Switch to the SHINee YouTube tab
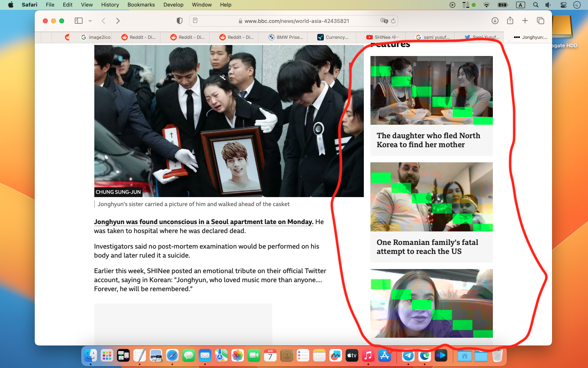588x368 pixels. point(383,37)
